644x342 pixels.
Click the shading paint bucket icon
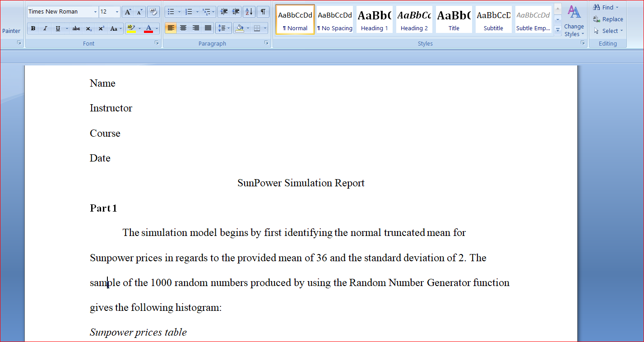240,28
